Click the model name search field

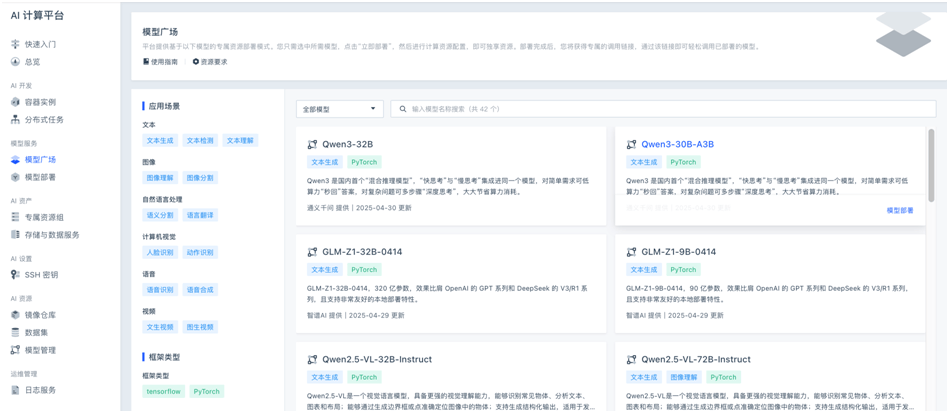point(663,109)
